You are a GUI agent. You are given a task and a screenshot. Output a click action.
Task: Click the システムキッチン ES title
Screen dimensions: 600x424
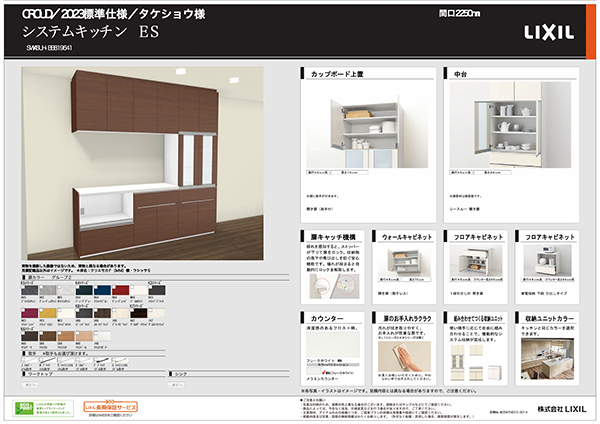[91, 32]
